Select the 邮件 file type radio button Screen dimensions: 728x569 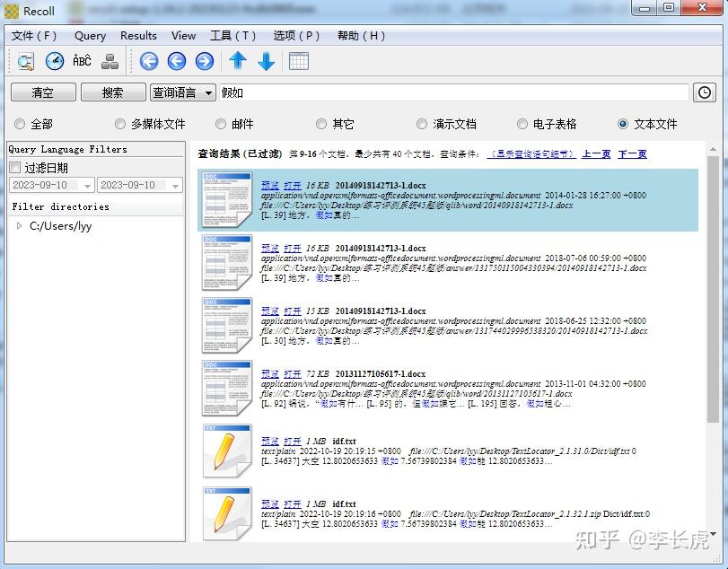point(220,124)
